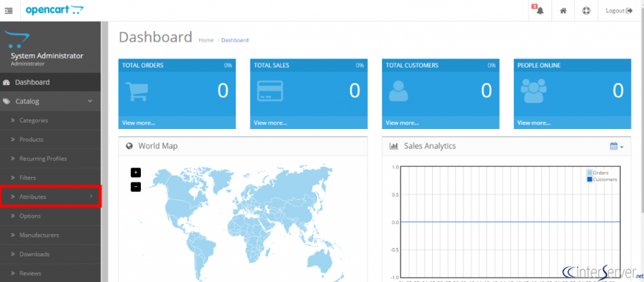Zoom in on the World Map
This screenshot has height=282, width=644.
coord(136,172)
